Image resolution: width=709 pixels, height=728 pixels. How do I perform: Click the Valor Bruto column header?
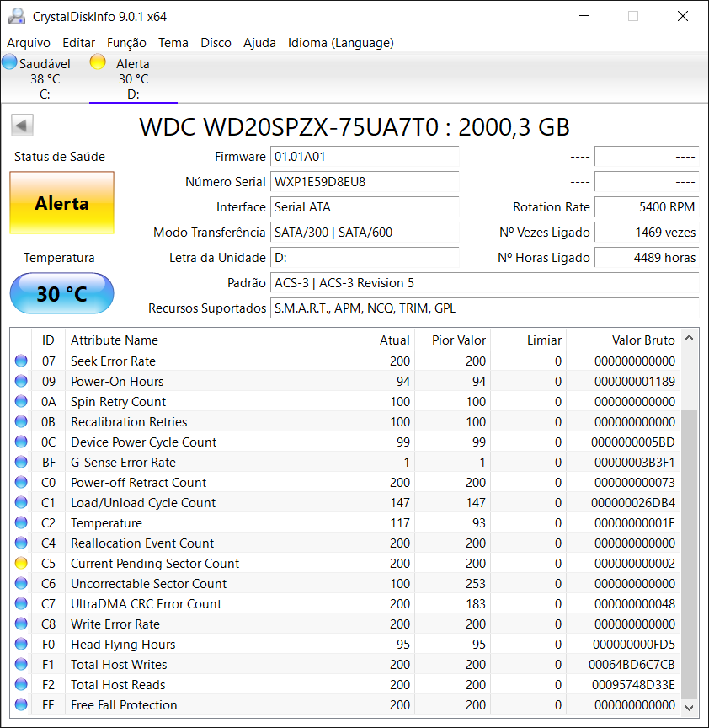(623, 340)
